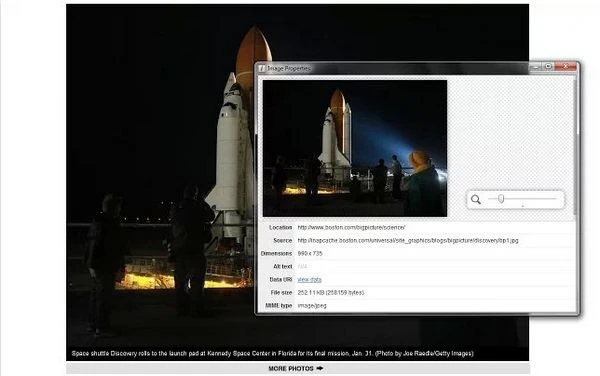Click the 990 x 735 Dimensions value
Screen dimensions: 600x376
pyautogui.click(x=310, y=254)
